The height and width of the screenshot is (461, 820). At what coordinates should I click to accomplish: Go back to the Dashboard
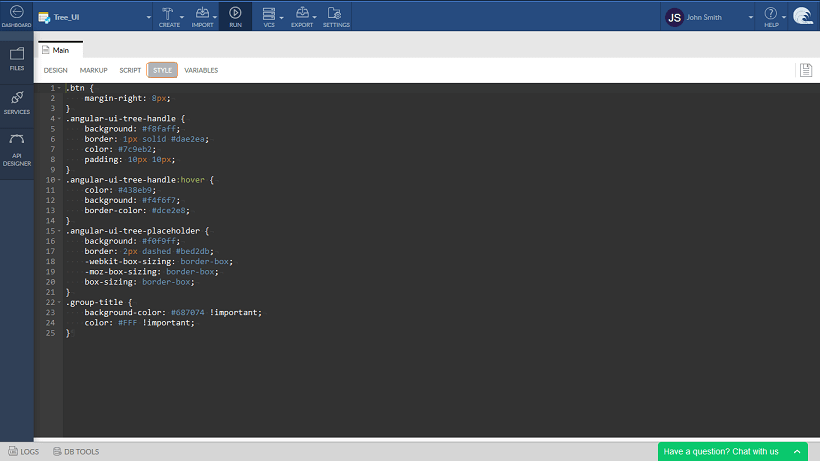point(16,15)
